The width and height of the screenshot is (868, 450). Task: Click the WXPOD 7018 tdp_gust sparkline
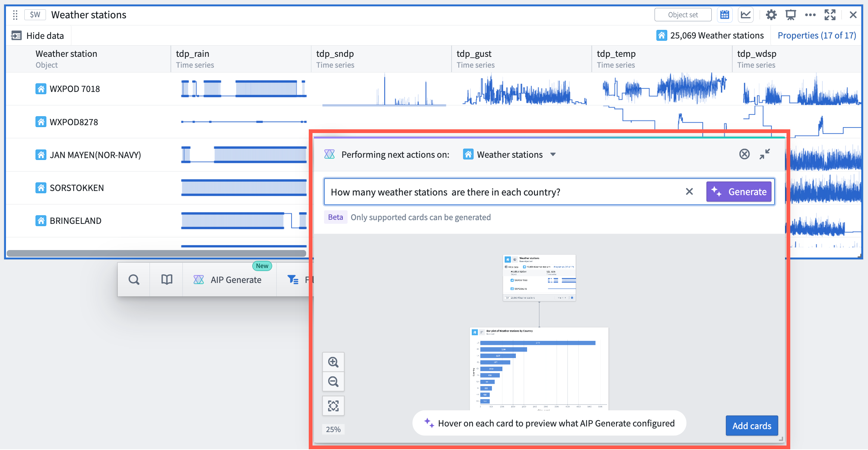[525, 90]
